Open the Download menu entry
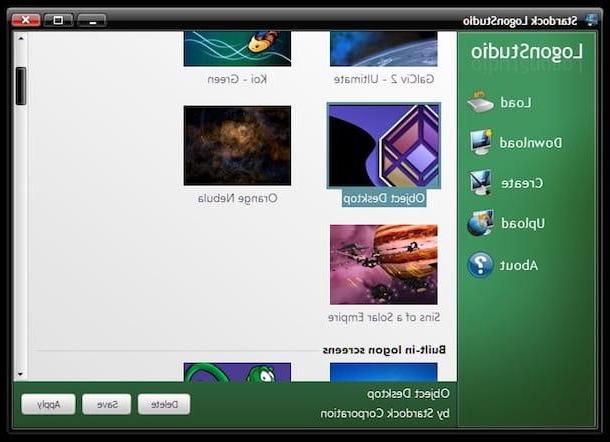This screenshot has width=610, height=442. click(x=531, y=143)
